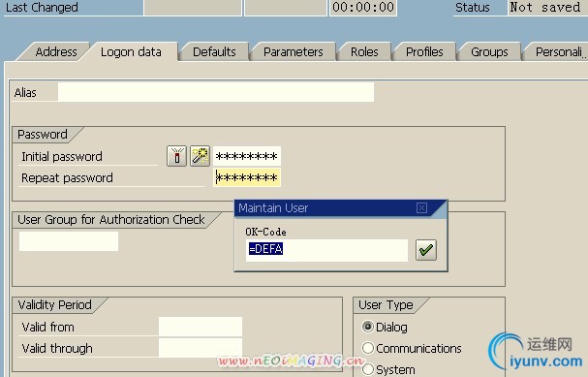Open the Groups tab
Image resolution: width=588 pixels, height=377 pixels.
[489, 51]
